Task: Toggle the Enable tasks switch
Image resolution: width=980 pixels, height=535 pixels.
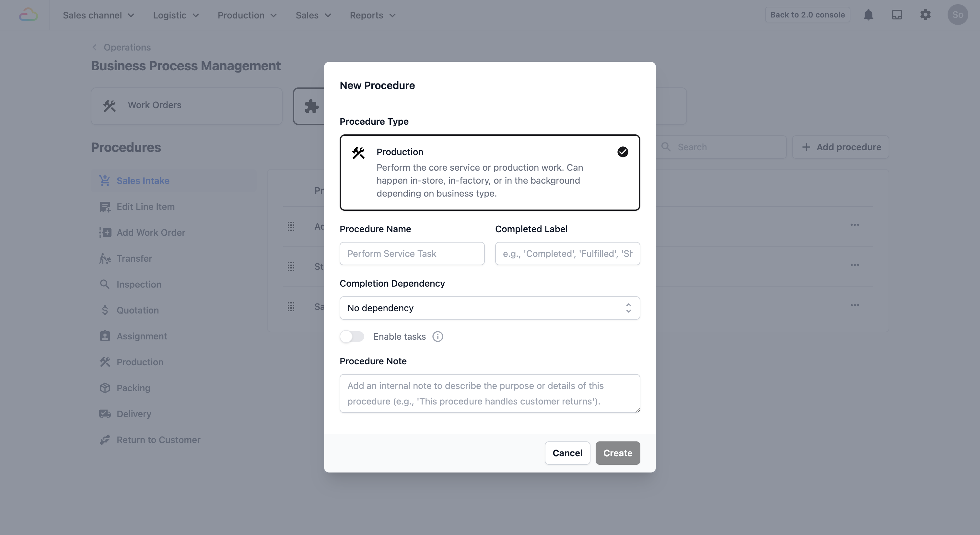Action: 352,336
